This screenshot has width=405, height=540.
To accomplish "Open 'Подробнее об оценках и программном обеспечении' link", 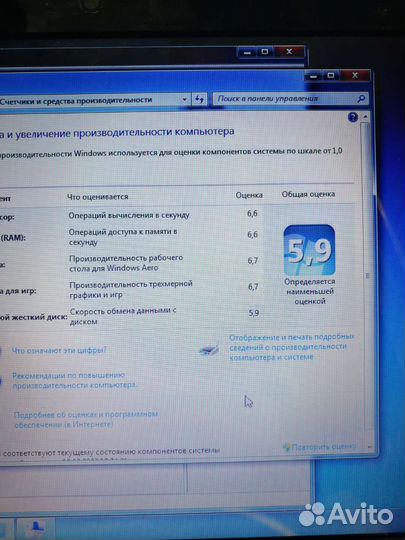I will 86,419.
